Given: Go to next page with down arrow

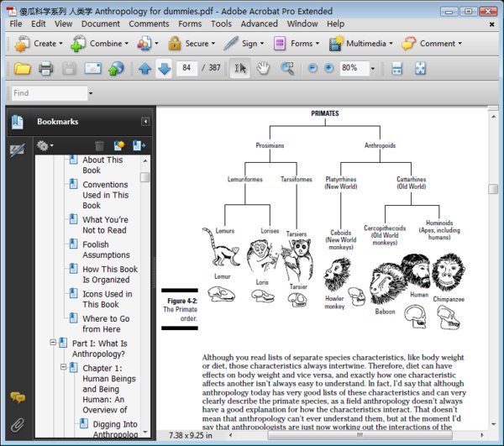Looking at the screenshot, I should tap(165, 69).
